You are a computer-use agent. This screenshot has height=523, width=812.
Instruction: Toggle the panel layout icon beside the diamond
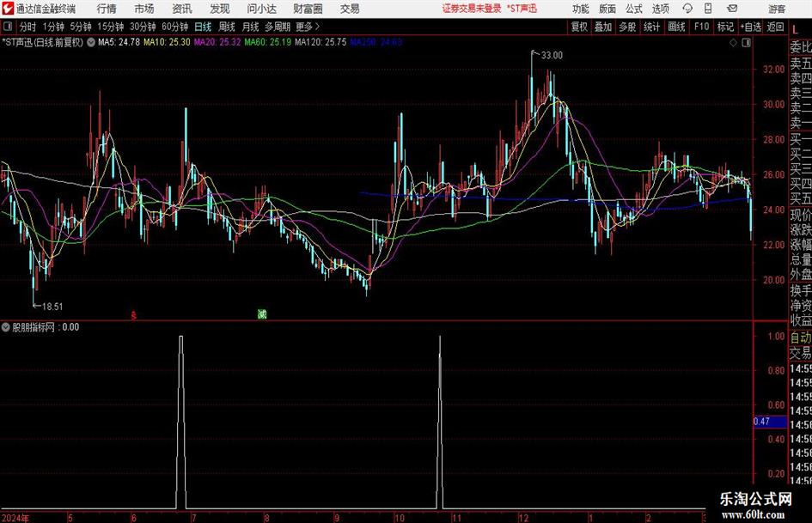click(x=746, y=43)
